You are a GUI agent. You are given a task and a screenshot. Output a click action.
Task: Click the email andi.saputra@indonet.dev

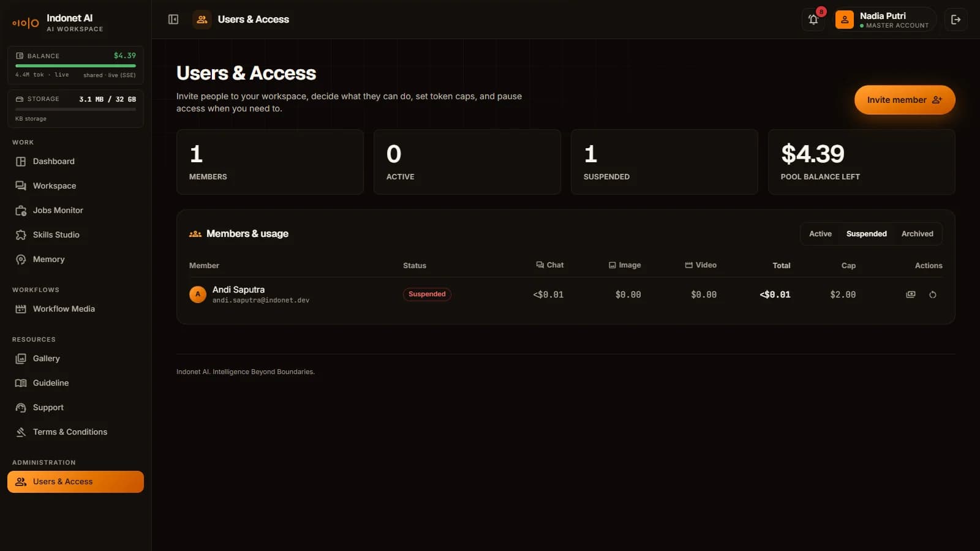click(261, 301)
